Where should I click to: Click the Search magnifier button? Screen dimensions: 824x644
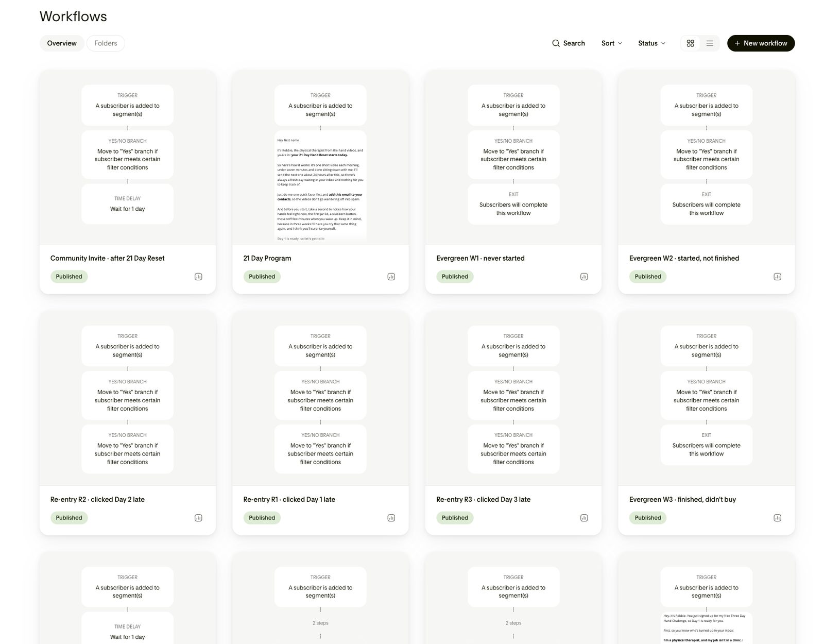[x=569, y=43]
